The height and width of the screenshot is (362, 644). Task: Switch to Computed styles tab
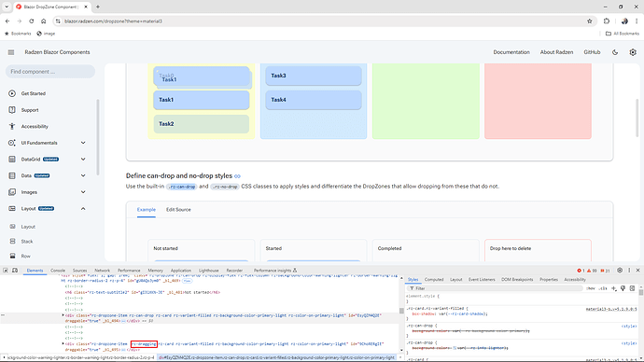[434, 280]
